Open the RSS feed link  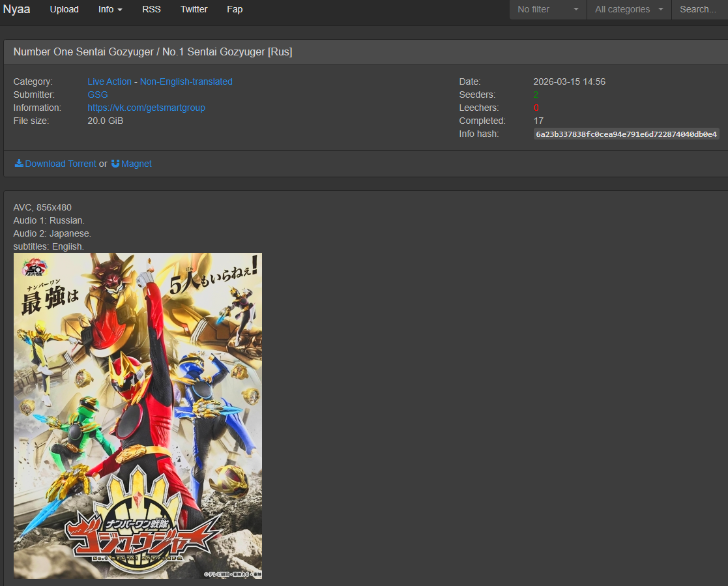(x=151, y=9)
